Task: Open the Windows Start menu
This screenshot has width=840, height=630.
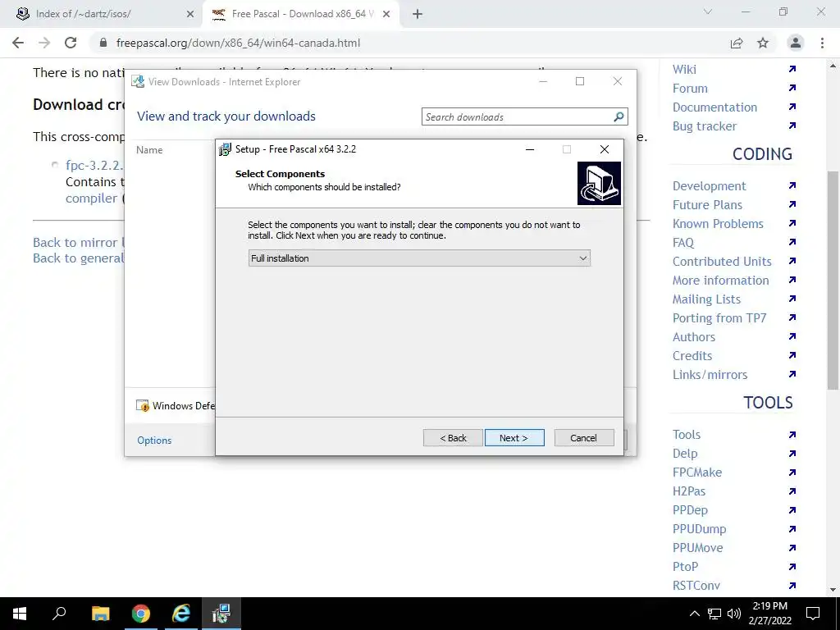Action: [x=20, y=614]
